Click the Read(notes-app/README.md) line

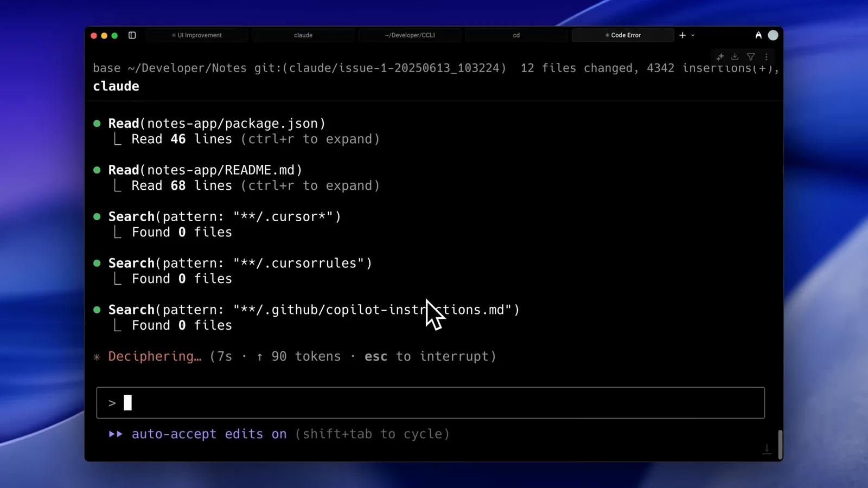[205, 170]
